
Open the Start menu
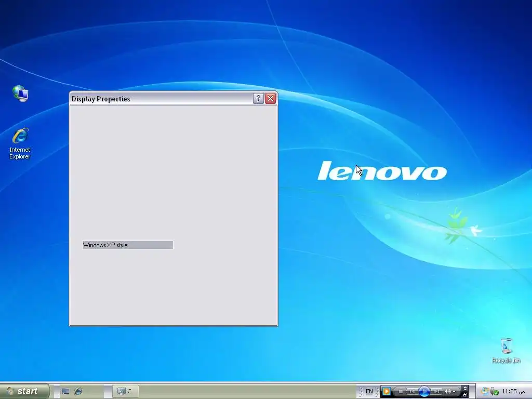(x=24, y=391)
